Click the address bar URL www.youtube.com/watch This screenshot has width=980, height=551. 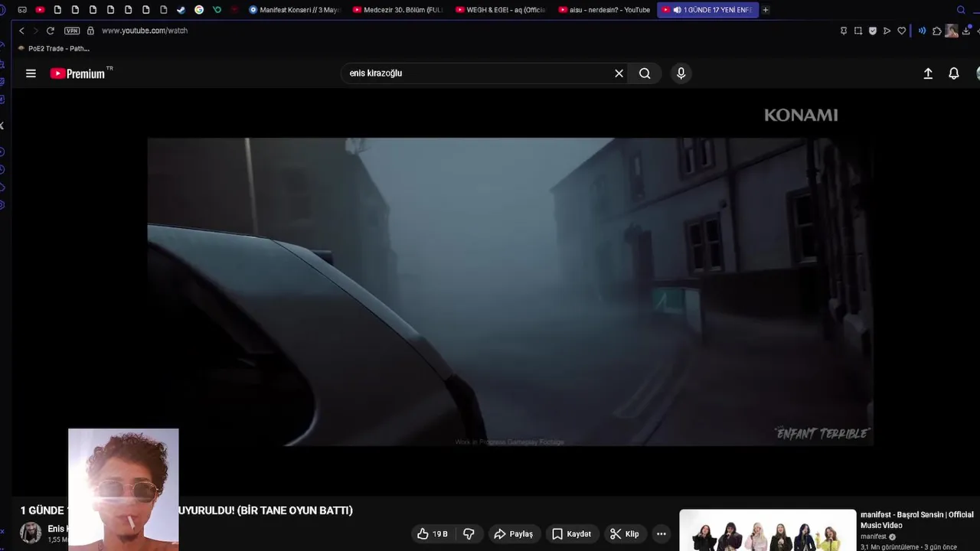pyautogui.click(x=145, y=31)
